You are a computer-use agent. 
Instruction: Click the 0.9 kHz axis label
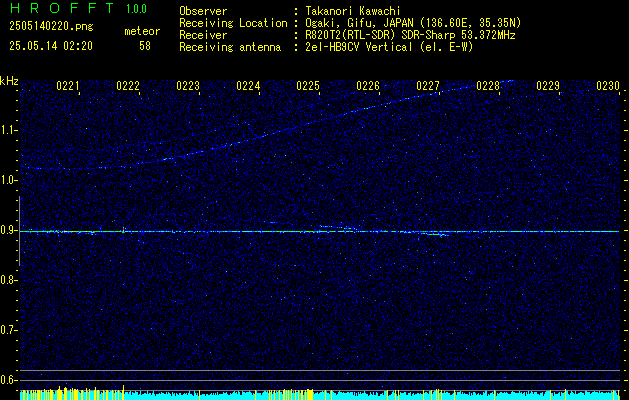coord(9,230)
